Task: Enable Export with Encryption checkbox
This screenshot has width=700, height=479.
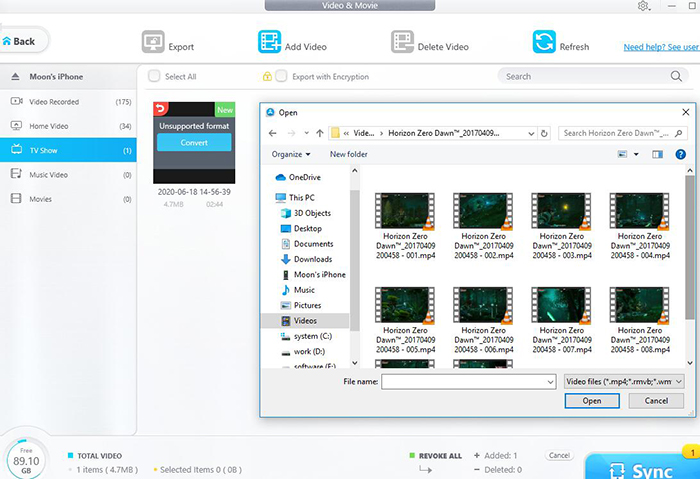Action: tap(282, 76)
